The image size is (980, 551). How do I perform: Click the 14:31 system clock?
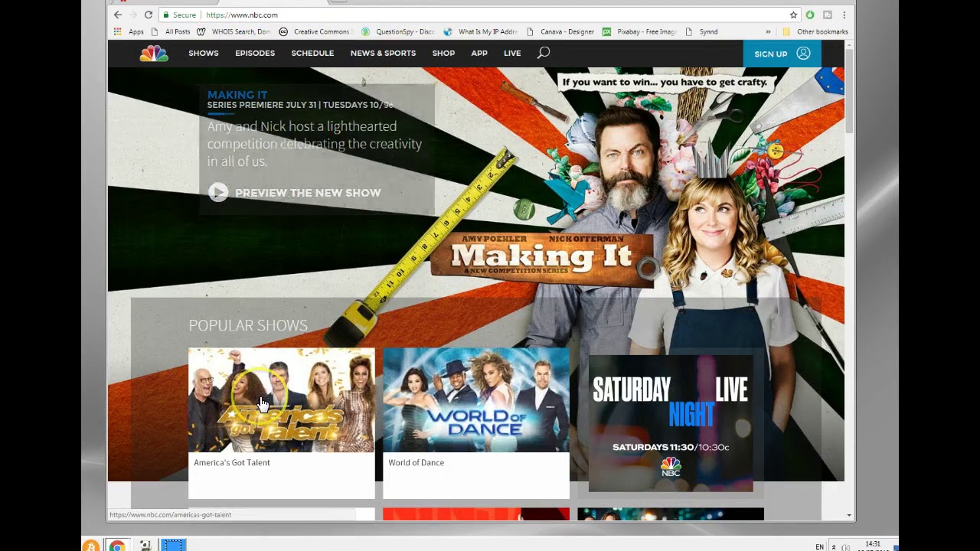pos(873,546)
